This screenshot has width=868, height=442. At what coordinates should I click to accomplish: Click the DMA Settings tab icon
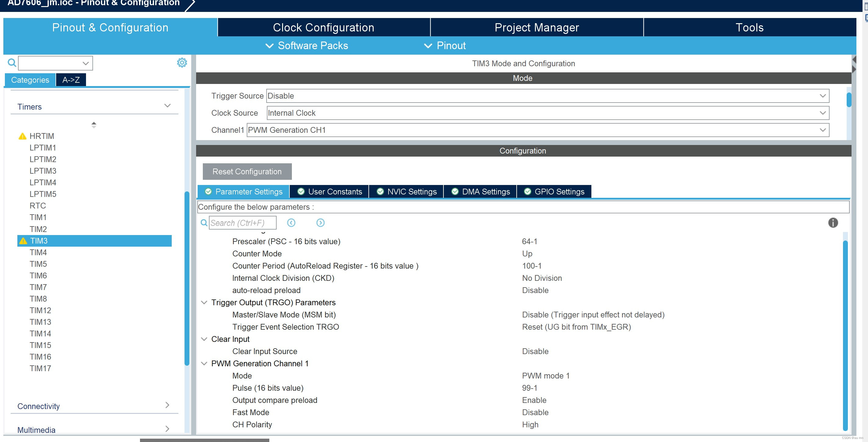(x=456, y=192)
